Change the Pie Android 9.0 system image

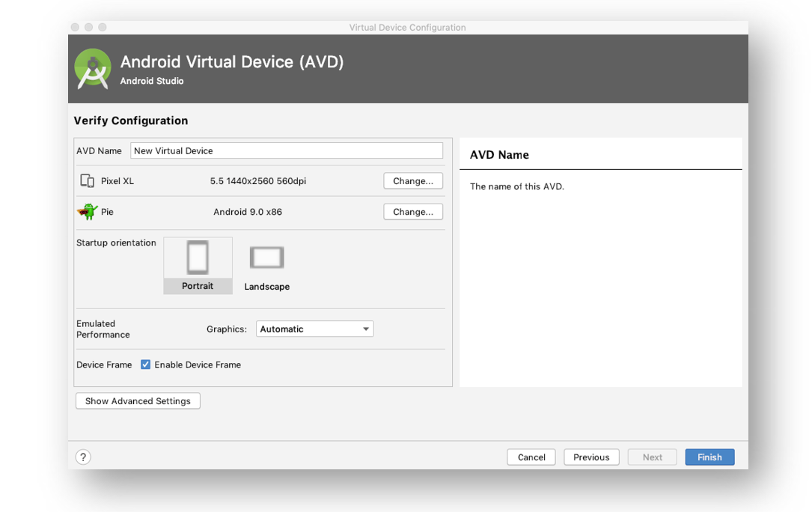(413, 211)
